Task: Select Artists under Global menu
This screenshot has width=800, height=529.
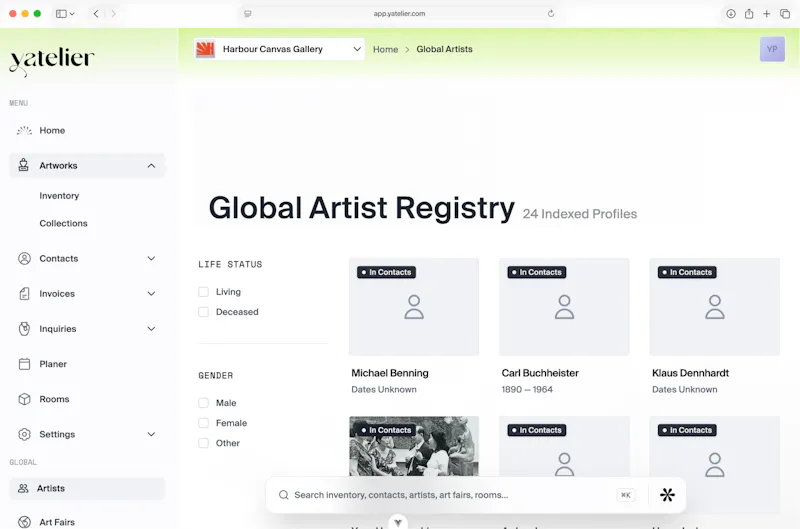Action: [x=87, y=489]
